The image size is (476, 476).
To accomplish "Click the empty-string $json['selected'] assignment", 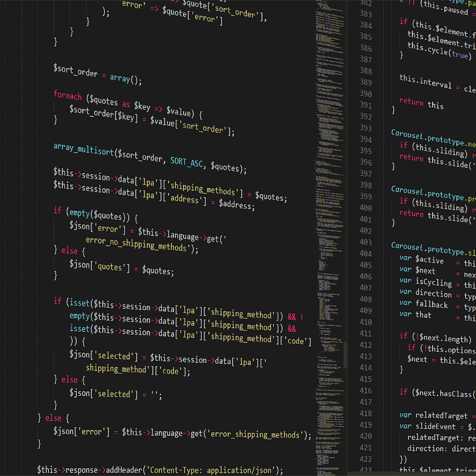I will pyautogui.click(x=116, y=394).
